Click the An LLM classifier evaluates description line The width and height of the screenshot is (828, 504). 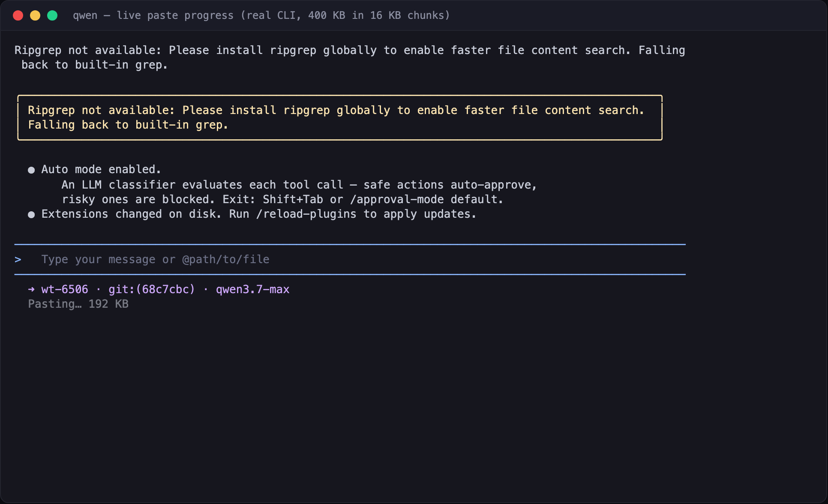tap(299, 185)
